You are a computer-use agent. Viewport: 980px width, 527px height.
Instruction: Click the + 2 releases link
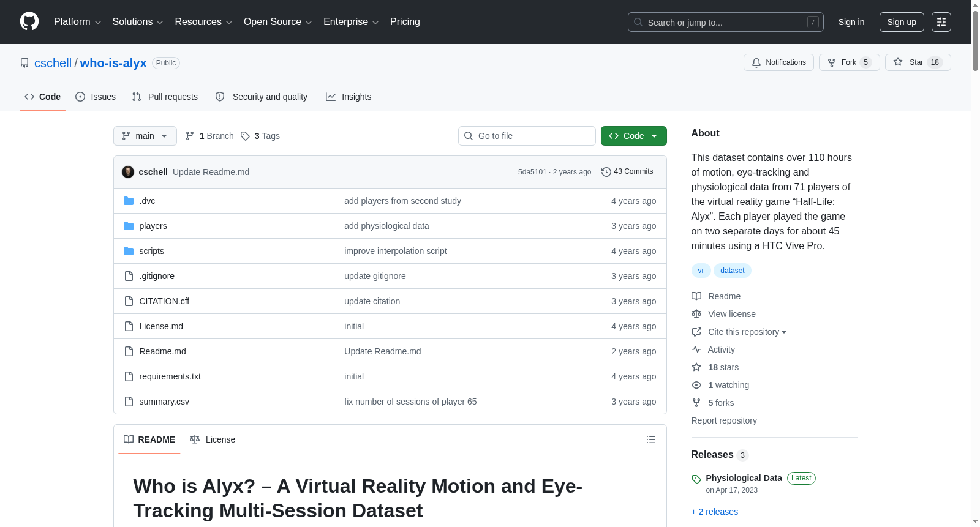715,512
